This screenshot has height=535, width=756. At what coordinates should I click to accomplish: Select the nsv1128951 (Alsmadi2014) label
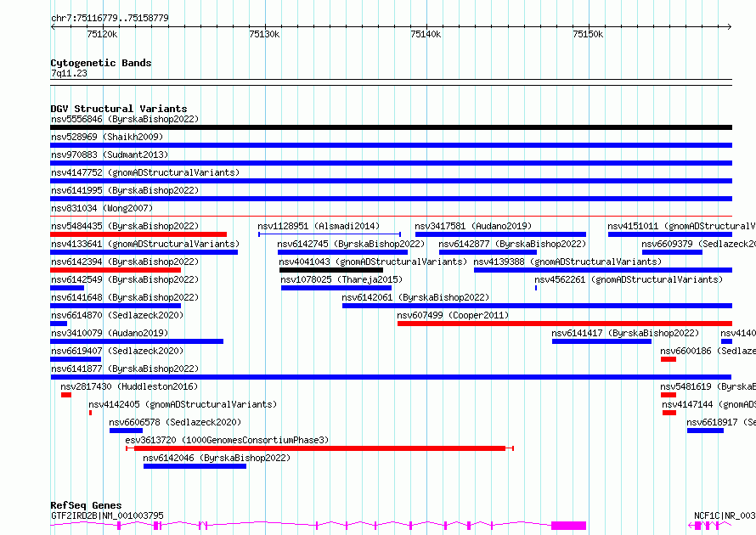pos(319,226)
